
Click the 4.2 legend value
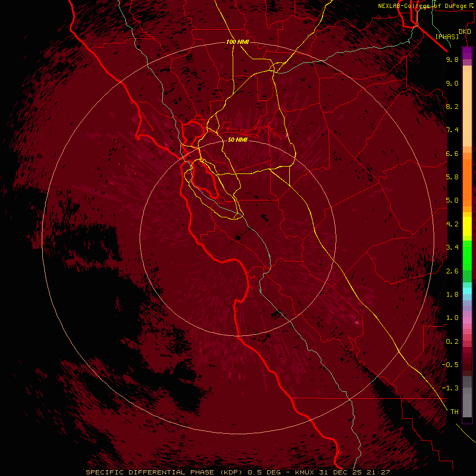(452, 224)
